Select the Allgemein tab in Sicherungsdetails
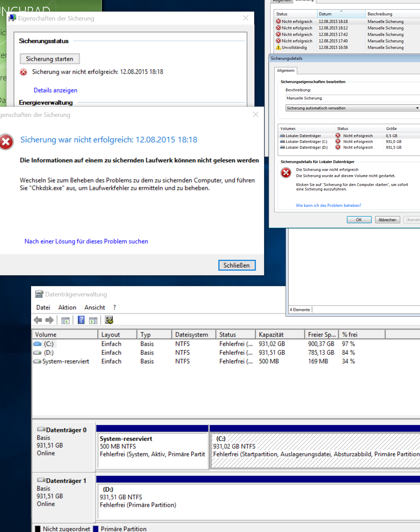Image resolution: width=420 pixels, height=532 pixels. point(286,70)
